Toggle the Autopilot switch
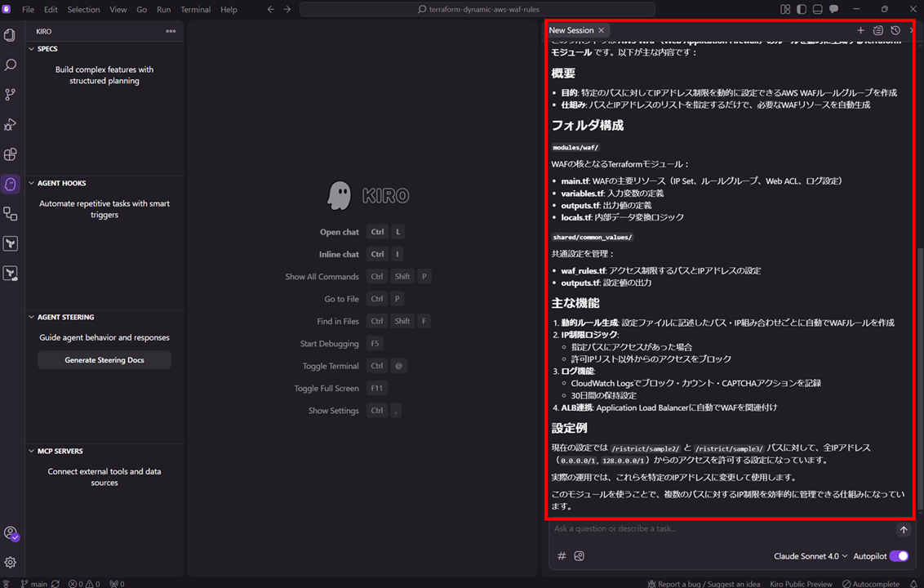 point(899,555)
